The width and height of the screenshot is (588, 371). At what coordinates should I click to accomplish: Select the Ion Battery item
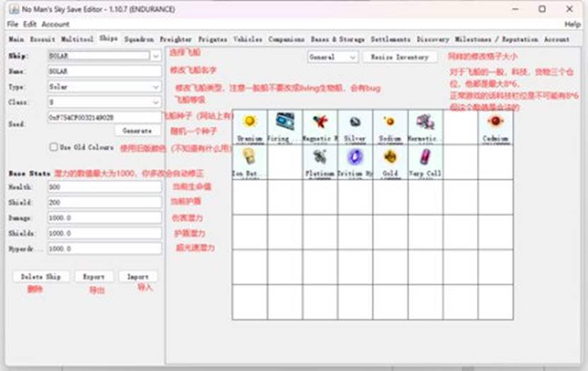click(x=250, y=162)
